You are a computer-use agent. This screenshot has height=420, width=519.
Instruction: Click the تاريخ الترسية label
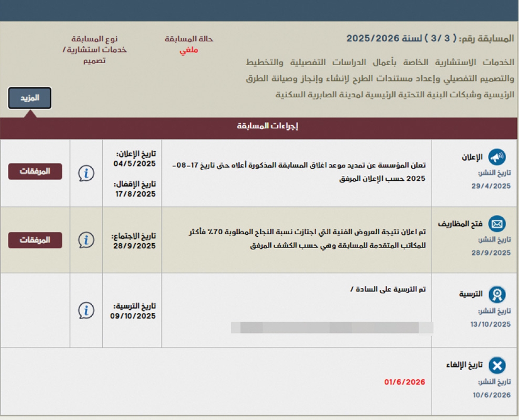point(135,306)
